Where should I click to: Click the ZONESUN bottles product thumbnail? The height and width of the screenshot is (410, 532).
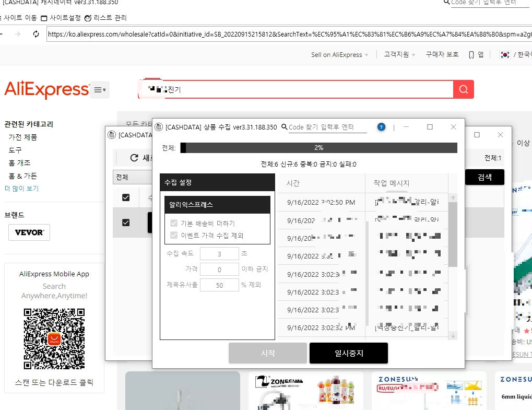(x=306, y=391)
